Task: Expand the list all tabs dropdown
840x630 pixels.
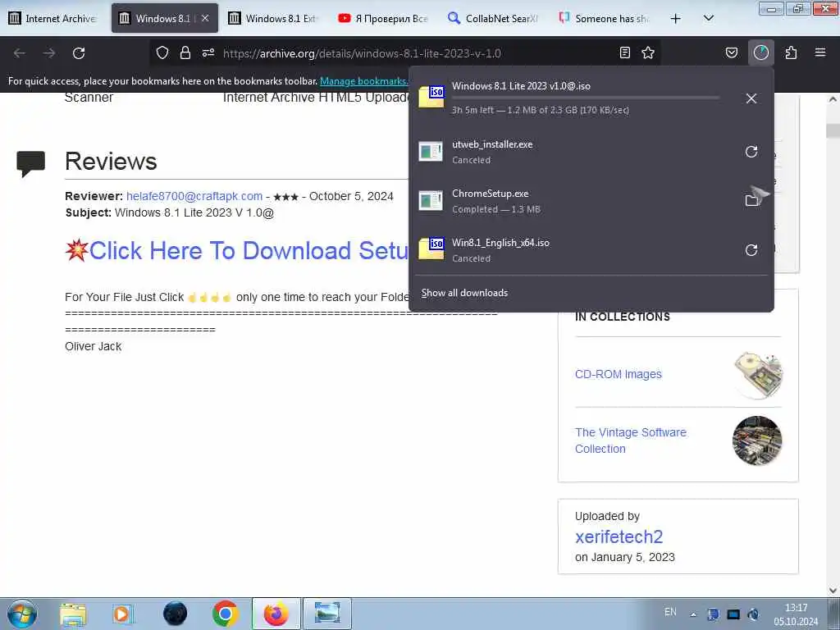Action: pos(708,18)
